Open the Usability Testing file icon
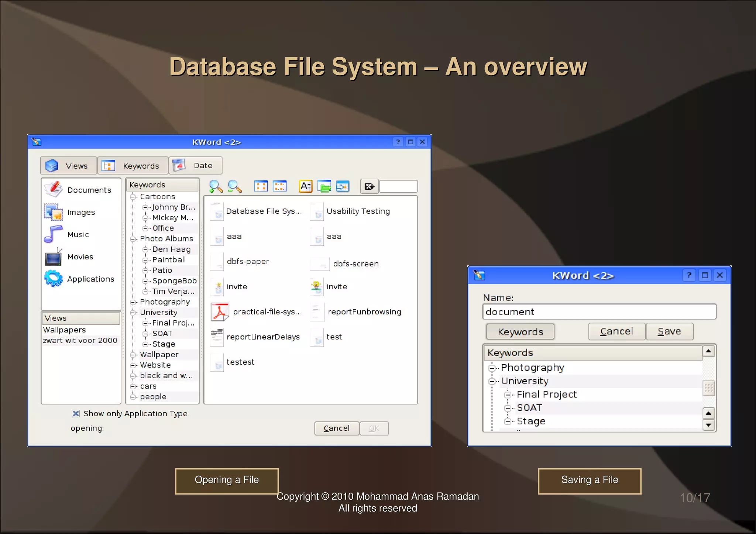 pos(317,211)
